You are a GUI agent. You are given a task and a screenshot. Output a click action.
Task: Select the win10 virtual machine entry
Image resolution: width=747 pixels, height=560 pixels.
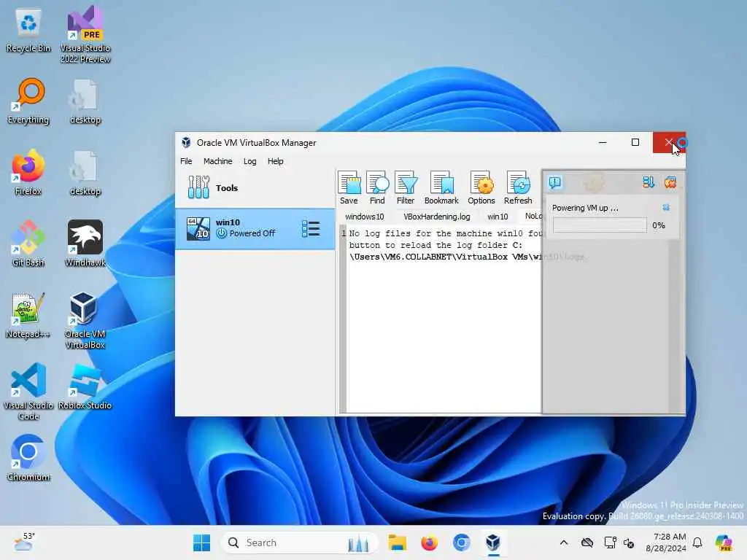255,229
